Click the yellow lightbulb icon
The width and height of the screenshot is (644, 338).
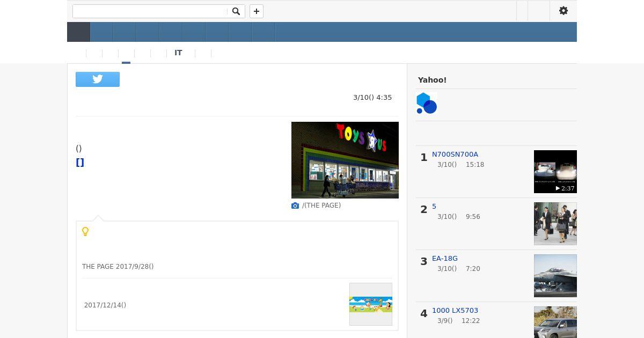coord(85,232)
